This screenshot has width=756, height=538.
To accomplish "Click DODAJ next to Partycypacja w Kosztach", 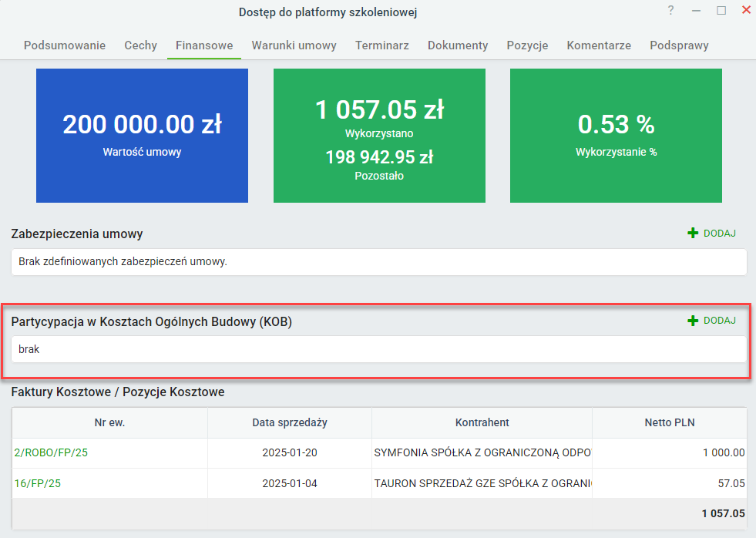I will tap(719, 321).
